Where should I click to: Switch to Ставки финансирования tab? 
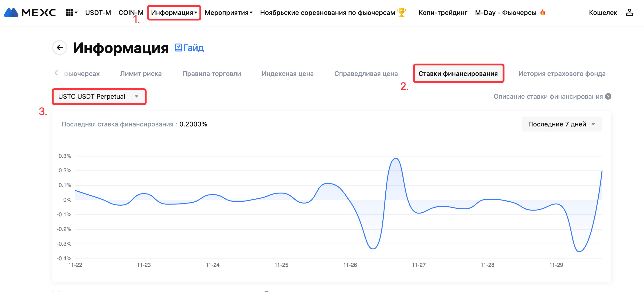pos(458,74)
